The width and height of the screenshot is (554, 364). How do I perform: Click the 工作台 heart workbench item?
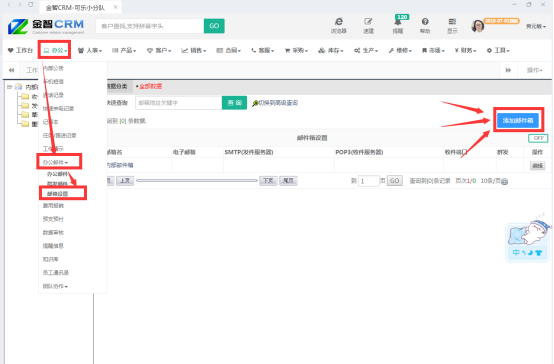pyautogui.click(x=20, y=51)
